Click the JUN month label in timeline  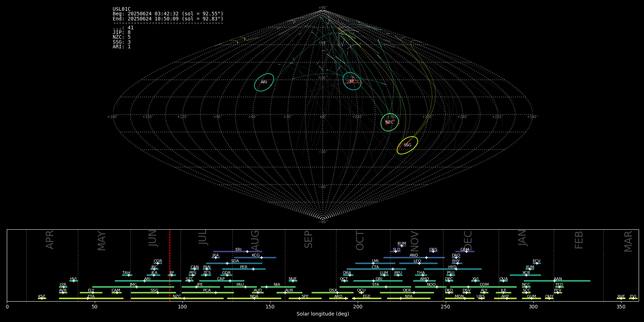click(x=153, y=239)
